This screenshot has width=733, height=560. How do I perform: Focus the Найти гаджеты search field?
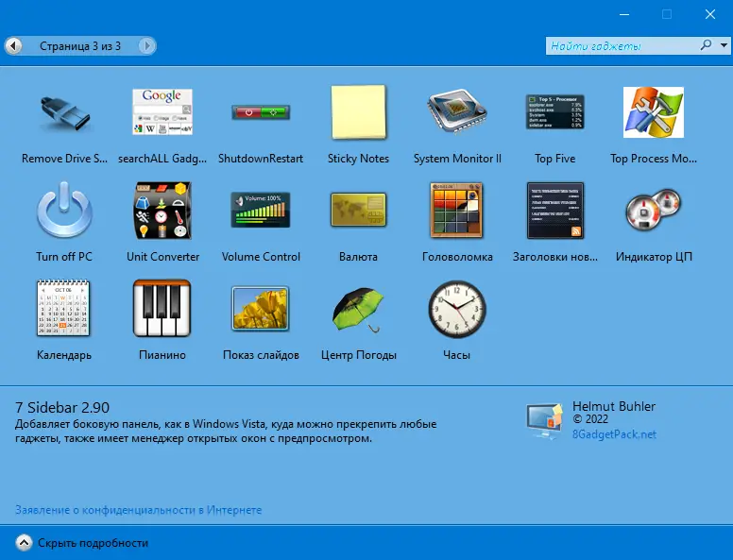(622, 46)
